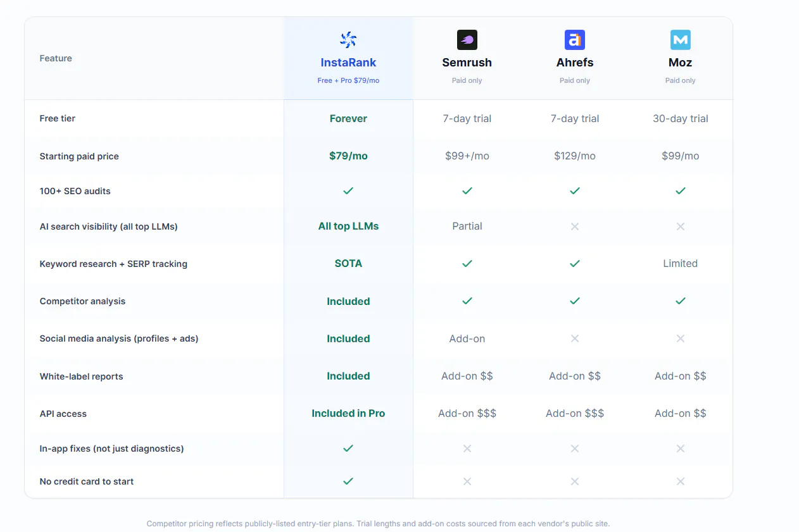Click Semrush cross in In-app fixes row
This screenshot has height=532, width=799.
tap(467, 448)
